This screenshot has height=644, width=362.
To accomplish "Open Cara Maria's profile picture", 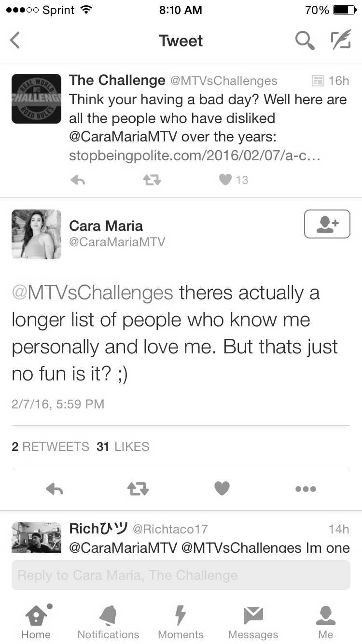I will point(36,234).
